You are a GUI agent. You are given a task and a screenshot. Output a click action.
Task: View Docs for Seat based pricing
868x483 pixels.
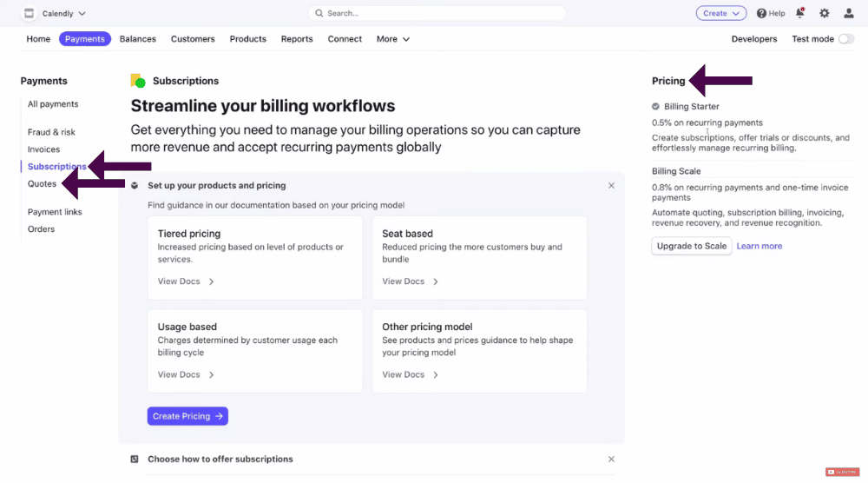tap(403, 281)
